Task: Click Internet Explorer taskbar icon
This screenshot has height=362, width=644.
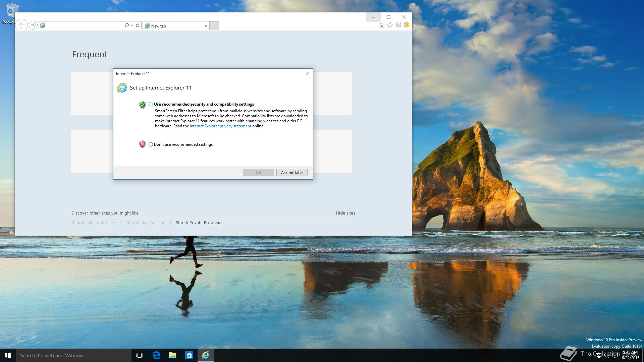Action: point(206,355)
